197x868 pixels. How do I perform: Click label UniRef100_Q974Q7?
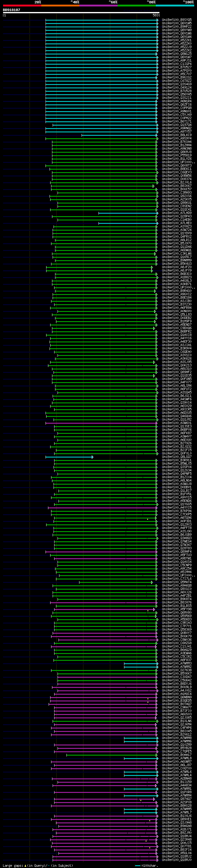tap(177, 799)
